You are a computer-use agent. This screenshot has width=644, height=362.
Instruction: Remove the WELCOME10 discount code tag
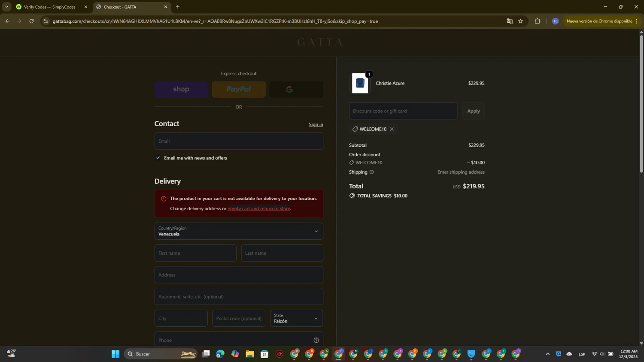(392, 129)
